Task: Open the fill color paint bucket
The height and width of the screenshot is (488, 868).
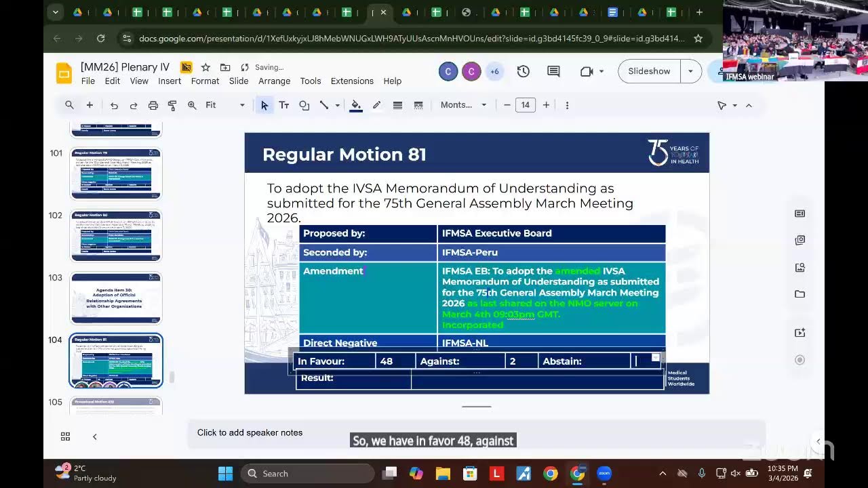Action: tap(356, 105)
